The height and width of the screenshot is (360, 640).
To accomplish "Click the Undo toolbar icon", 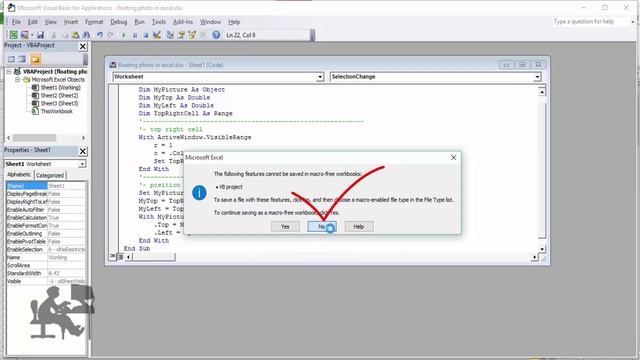I will coord(100,35).
